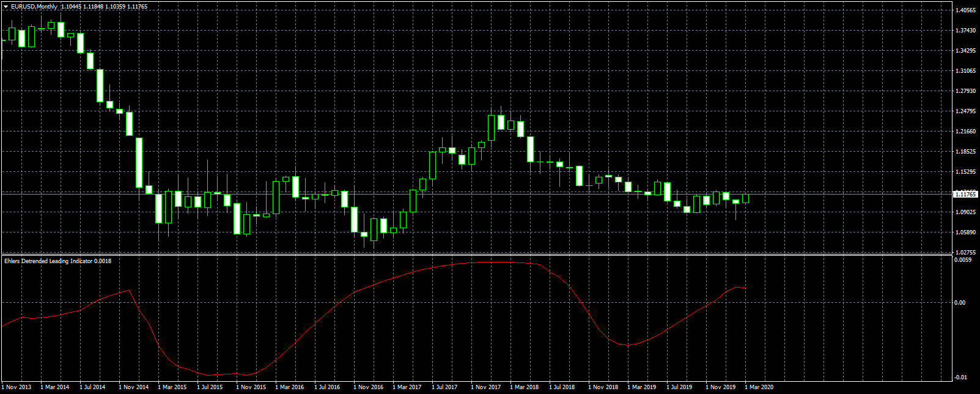
Task: Click the 1 Mar 2018 date label
Action: 525,387
